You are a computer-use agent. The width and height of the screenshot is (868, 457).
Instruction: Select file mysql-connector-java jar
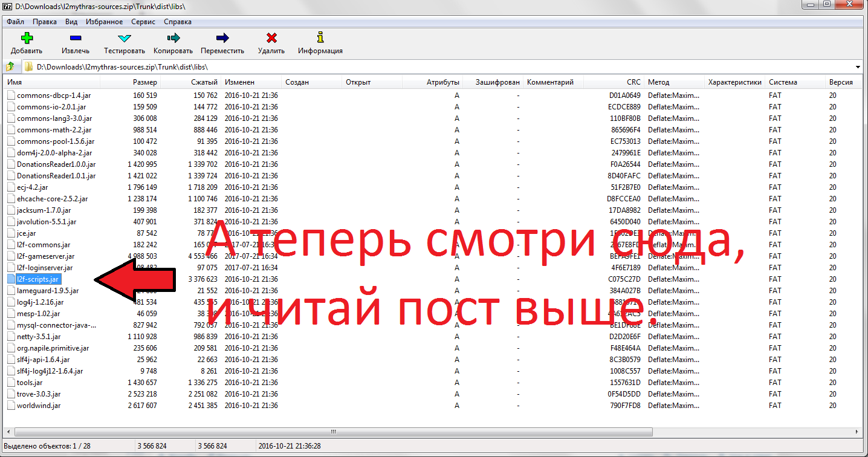[x=56, y=325]
